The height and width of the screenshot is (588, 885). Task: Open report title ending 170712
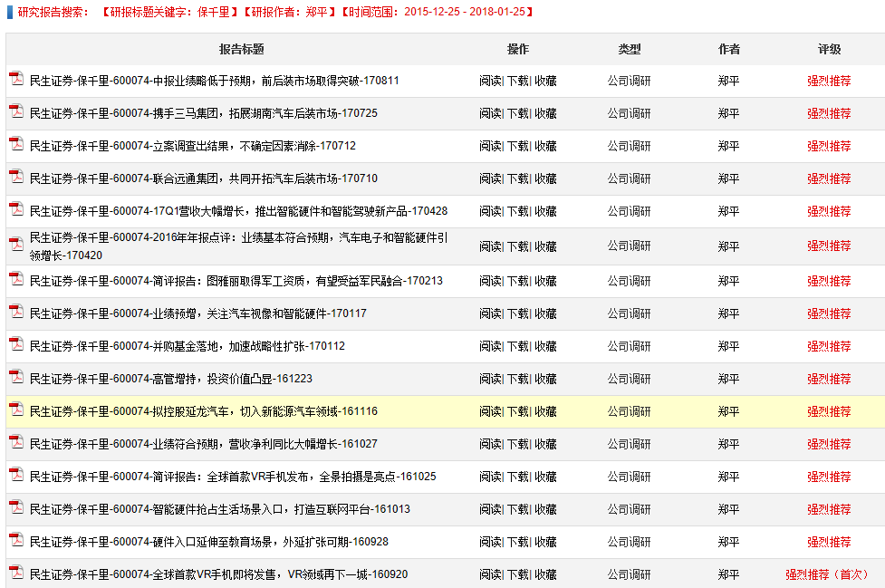click(x=192, y=146)
